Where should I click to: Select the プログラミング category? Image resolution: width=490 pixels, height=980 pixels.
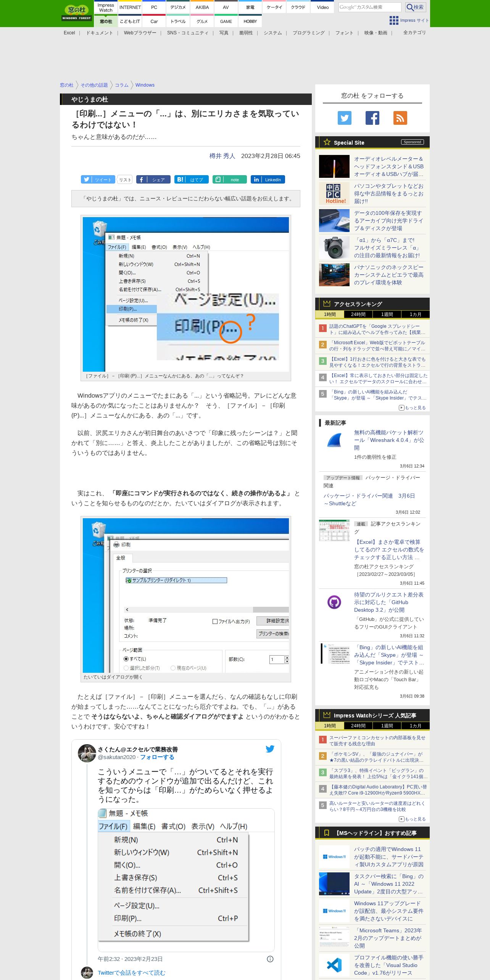click(309, 33)
